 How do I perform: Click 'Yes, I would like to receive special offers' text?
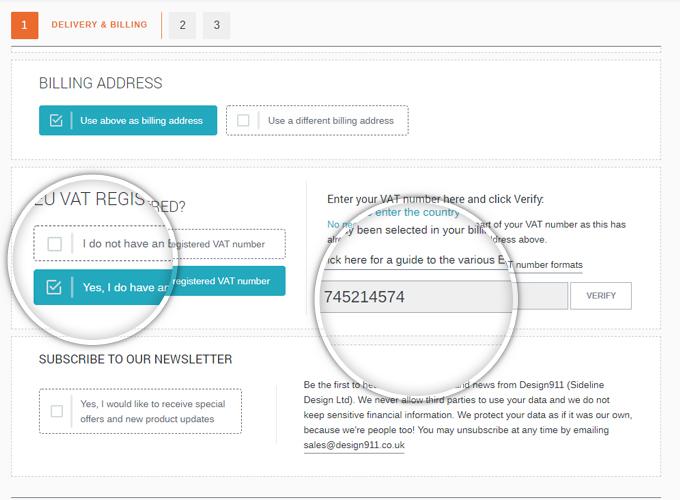(x=153, y=411)
